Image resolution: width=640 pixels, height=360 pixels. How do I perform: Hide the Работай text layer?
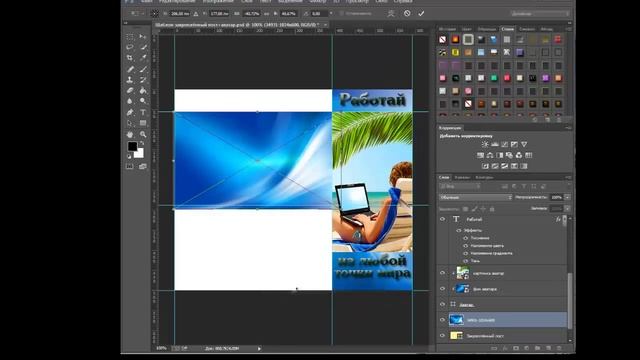tap(442, 219)
